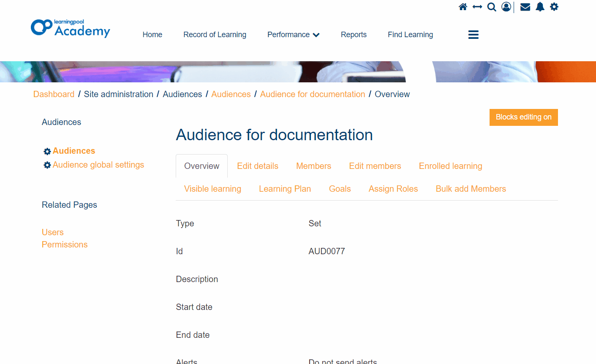This screenshot has height=364, width=596.
Task: Click the gear icon beside Audience global settings
Action: pos(47,165)
